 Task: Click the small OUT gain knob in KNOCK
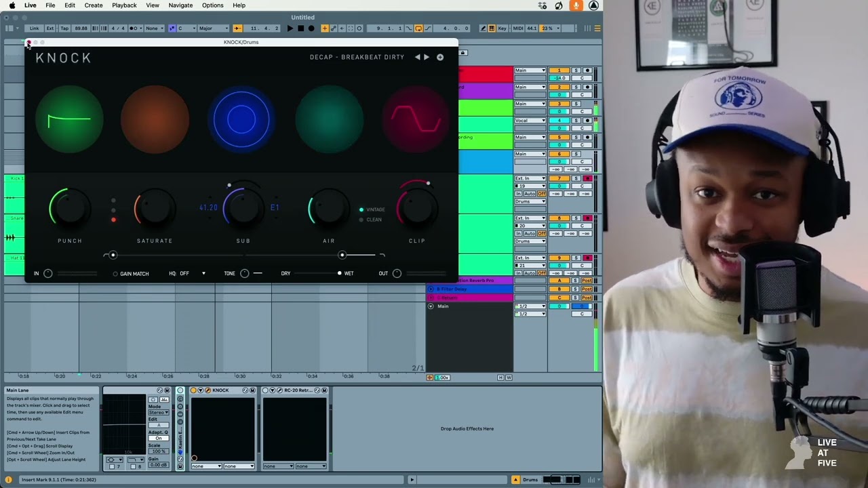click(397, 274)
